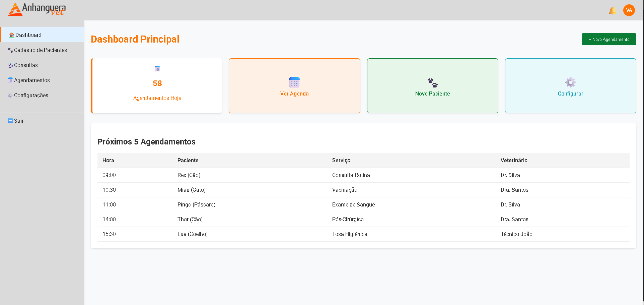This screenshot has width=644, height=305.
Task: Click the gear icon inside the Configurar card
Action: (570, 82)
